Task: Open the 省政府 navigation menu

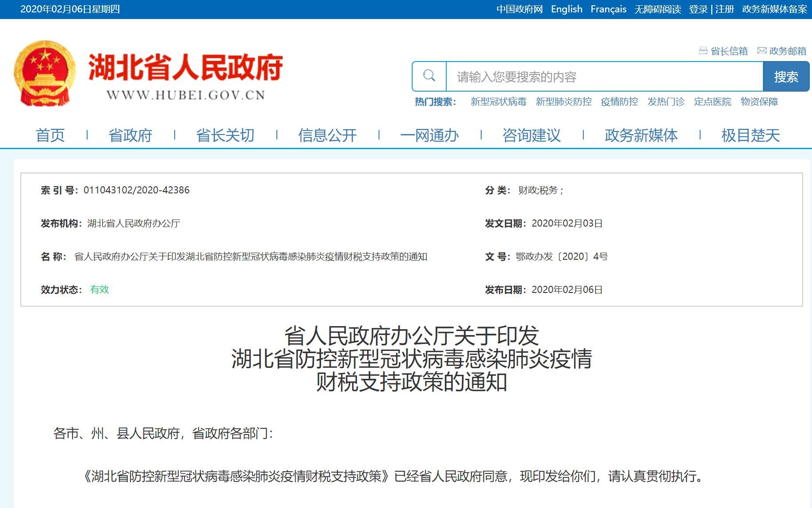Action: click(x=130, y=135)
